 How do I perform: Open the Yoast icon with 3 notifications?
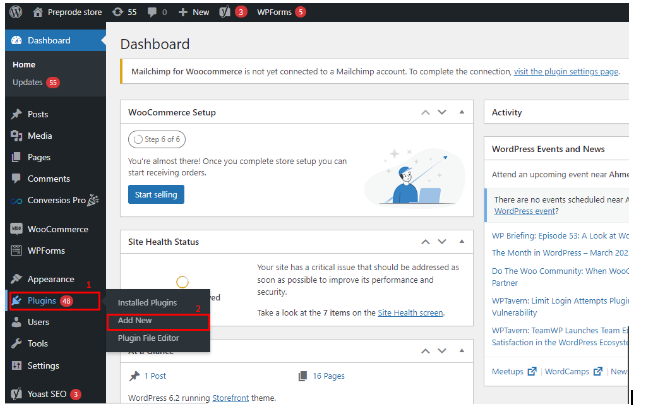[x=233, y=12]
